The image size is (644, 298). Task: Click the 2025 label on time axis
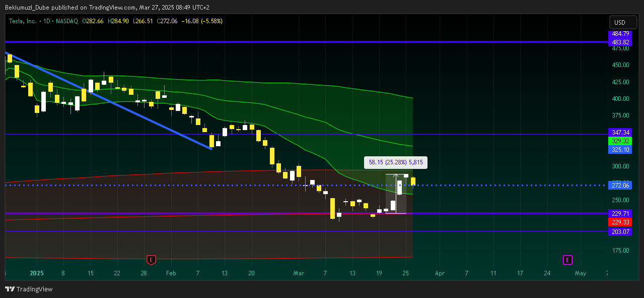tap(37, 273)
